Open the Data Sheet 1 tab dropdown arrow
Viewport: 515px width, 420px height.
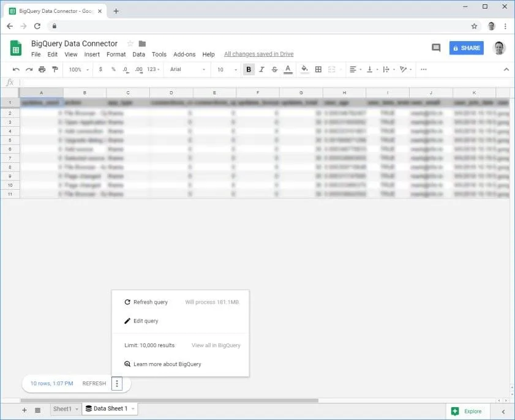tap(133, 409)
